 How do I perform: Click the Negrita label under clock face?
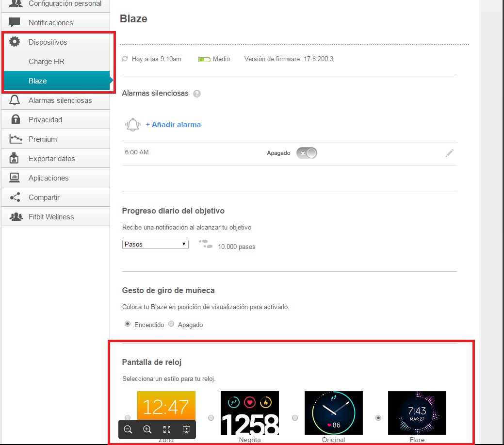tap(250, 440)
